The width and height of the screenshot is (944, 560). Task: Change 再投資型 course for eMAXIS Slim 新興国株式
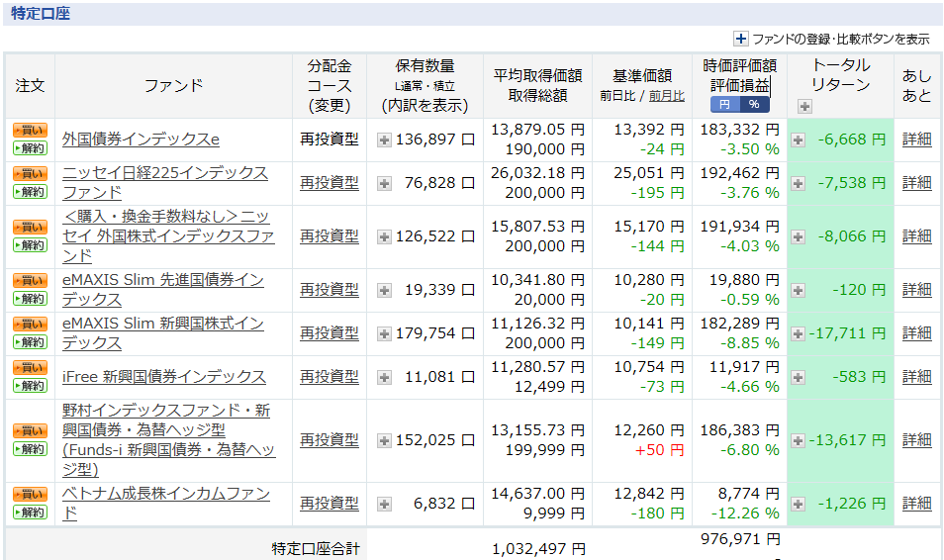click(x=330, y=333)
